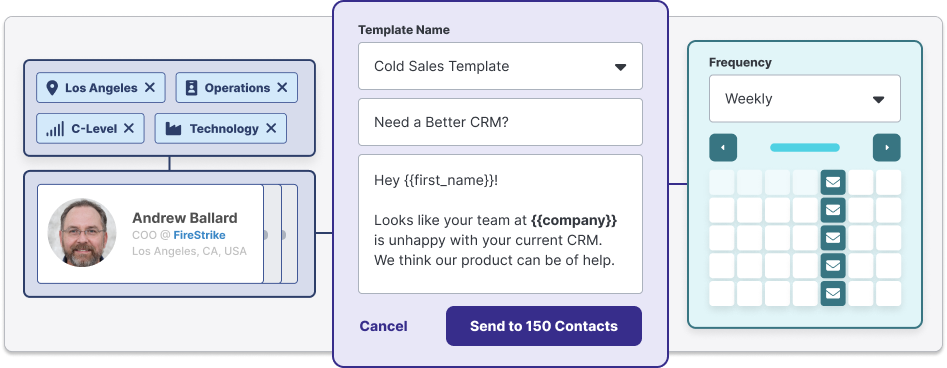Click the email body text area
The height and width of the screenshot is (368, 947).
500,224
